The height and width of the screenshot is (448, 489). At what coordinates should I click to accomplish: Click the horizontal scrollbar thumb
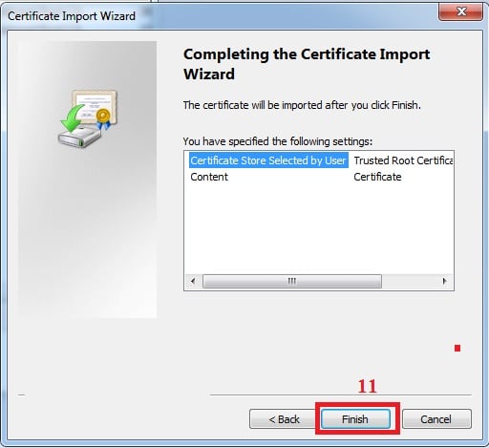click(292, 281)
